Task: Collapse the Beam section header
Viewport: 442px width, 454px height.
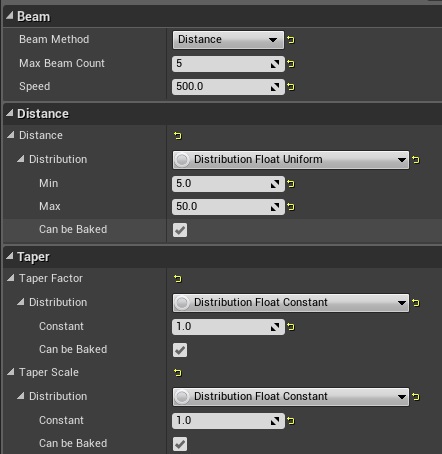Action: (x=9, y=15)
